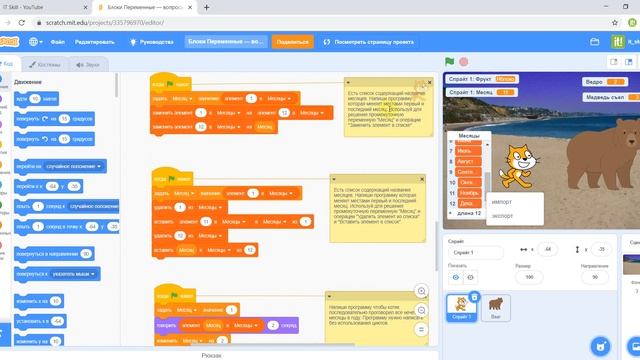Image resolution: width=640 pixels, height=360 pixels.
Task: Edit the sprite size field
Action: tap(529, 277)
